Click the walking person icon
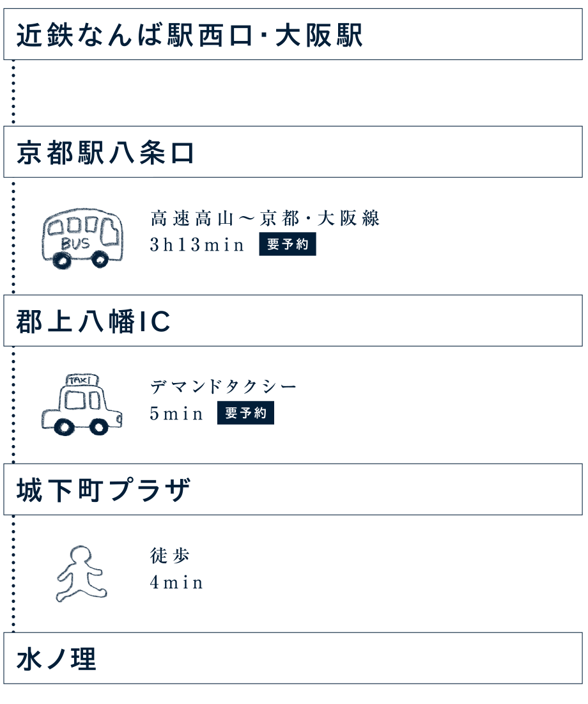This screenshot has width=588, height=704. point(81,574)
